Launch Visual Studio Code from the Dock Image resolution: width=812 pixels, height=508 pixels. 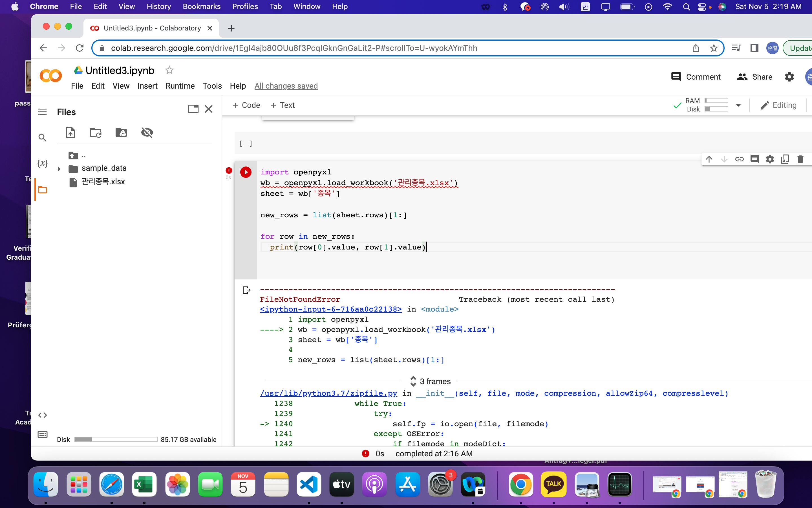coord(309,484)
